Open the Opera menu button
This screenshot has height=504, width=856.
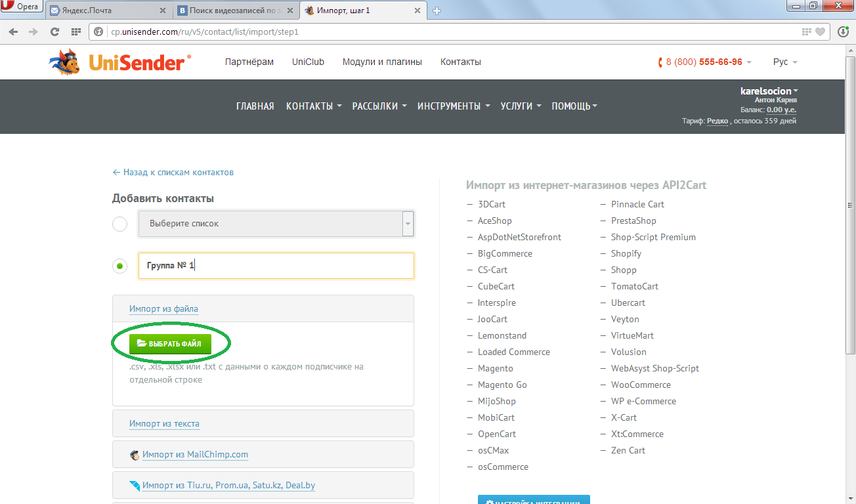click(x=21, y=7)
